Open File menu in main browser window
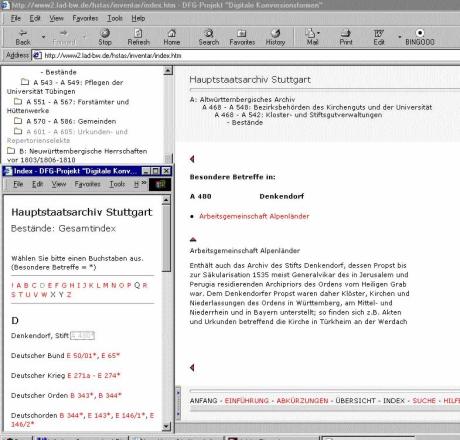This screenshot has height=440, width=460. 15,18
